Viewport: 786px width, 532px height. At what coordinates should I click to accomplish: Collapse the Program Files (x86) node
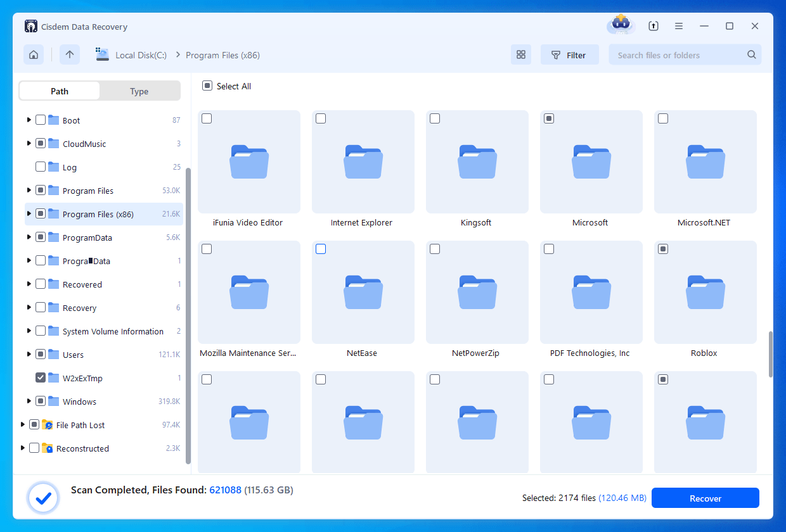[28, 213]
